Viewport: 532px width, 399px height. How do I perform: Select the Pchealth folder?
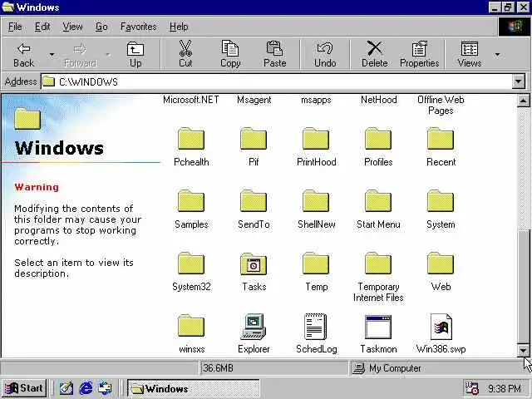[x=191, y=146]
